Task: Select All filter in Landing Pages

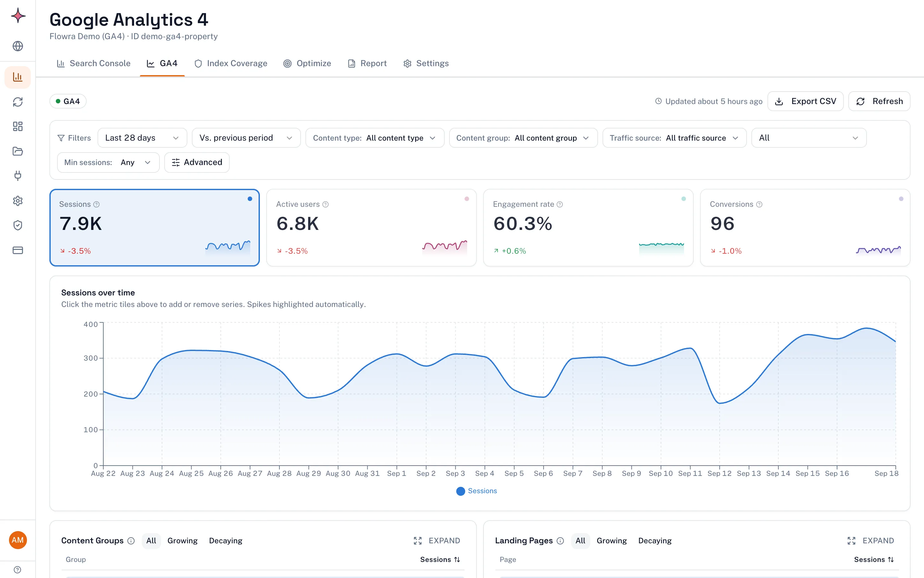Action: point(580,540)
